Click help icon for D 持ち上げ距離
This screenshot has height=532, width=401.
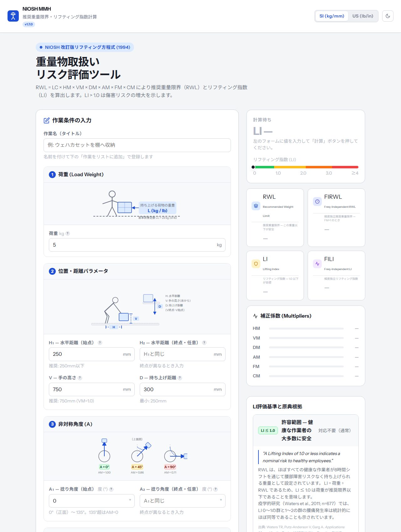coord(180,378)
